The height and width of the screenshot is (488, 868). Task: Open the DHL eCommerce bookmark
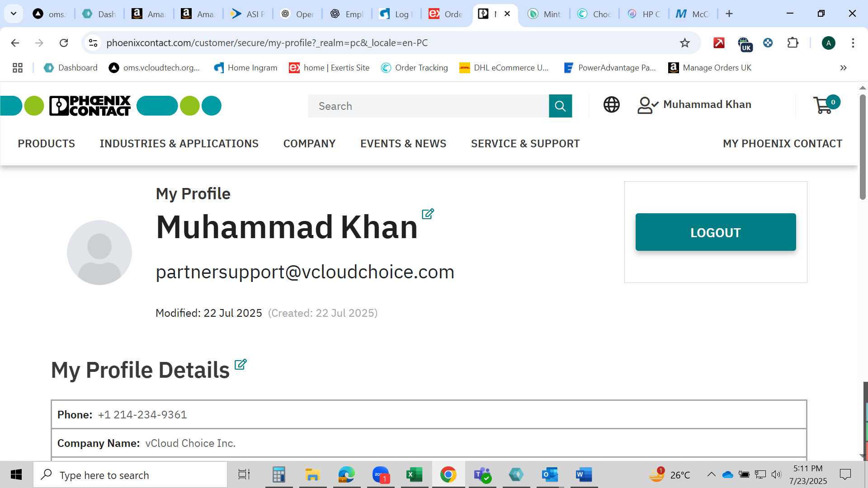tap(504, 68)
